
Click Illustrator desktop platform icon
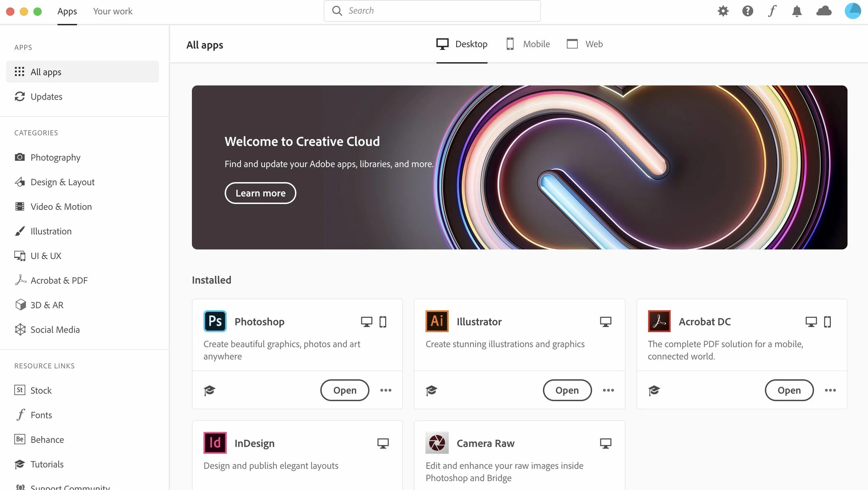[x=606, y=322]
